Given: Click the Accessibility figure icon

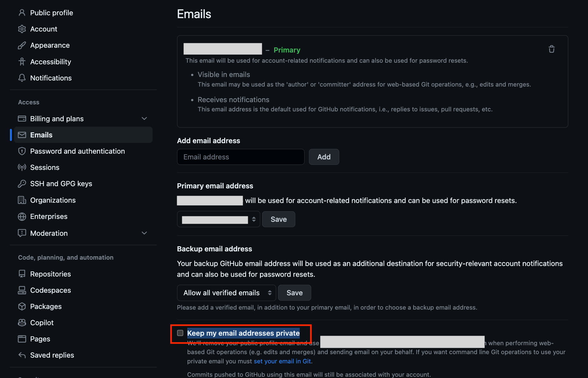Looking at the screenshot, I should [x=22, y=62].
